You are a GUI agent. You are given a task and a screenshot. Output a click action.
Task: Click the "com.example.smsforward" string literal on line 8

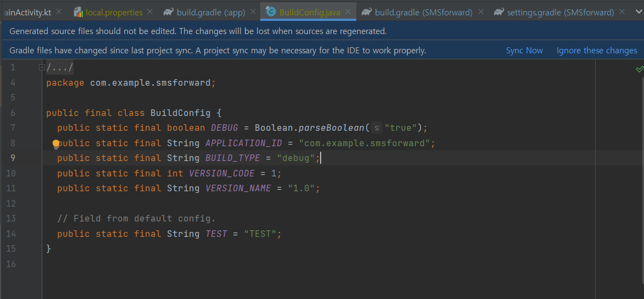click(x=365, y=143)
